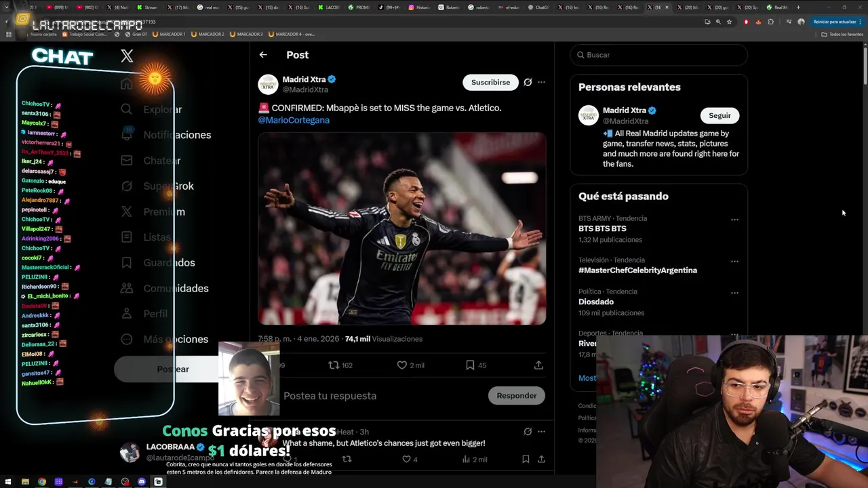Open the Listas icon in sidebar
This screenshot has width=868, height=488.
(127, 237)
